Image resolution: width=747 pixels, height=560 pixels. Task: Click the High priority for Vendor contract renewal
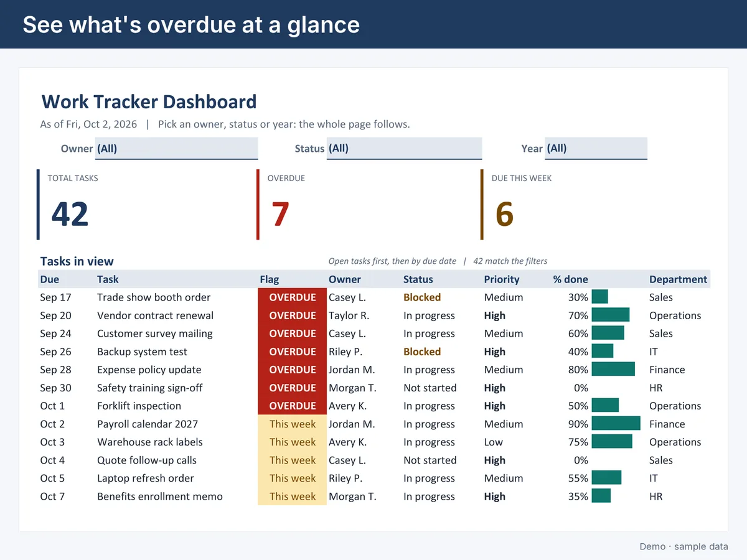coord(495,315)
